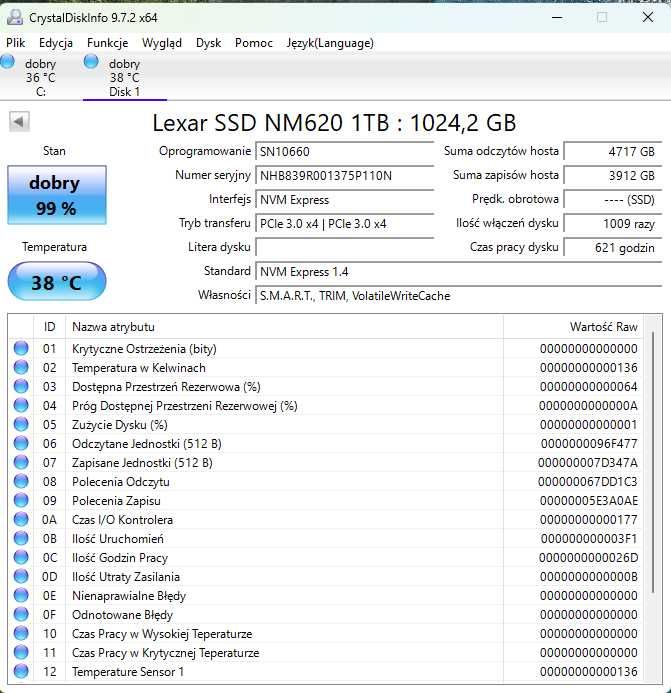Click the CrystalDiskInfo title bar app icon
Image resolution: width=671 pixels, height=693 pixels.
(x=15, y=17)
